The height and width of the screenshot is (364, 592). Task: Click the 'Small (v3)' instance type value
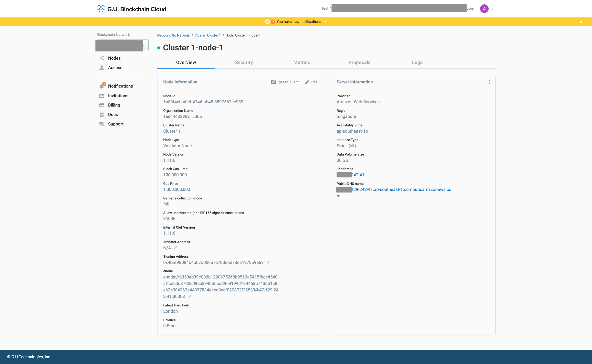346,146
